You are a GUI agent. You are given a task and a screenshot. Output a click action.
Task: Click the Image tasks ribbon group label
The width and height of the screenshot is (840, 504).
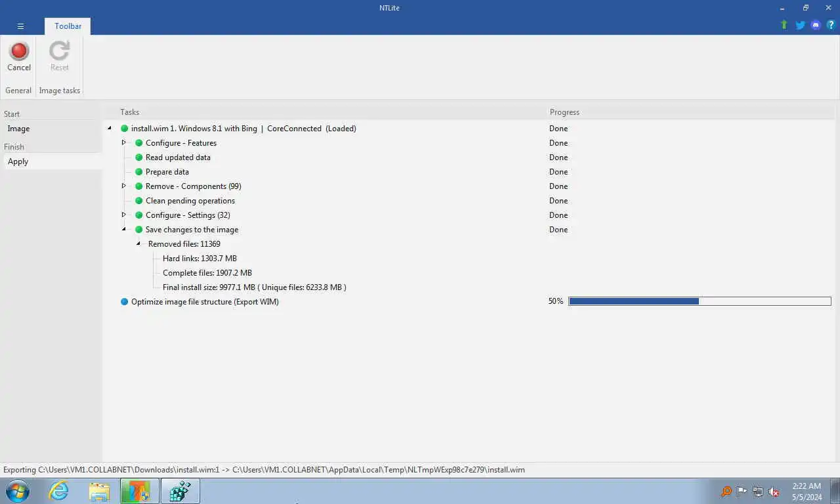(x=60, y=91)
